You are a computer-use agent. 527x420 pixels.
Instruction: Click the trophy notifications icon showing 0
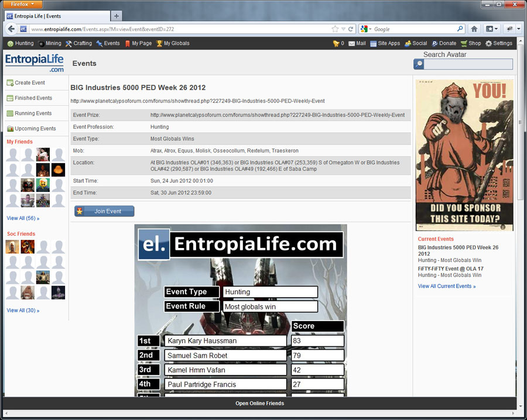pos(338,43)
